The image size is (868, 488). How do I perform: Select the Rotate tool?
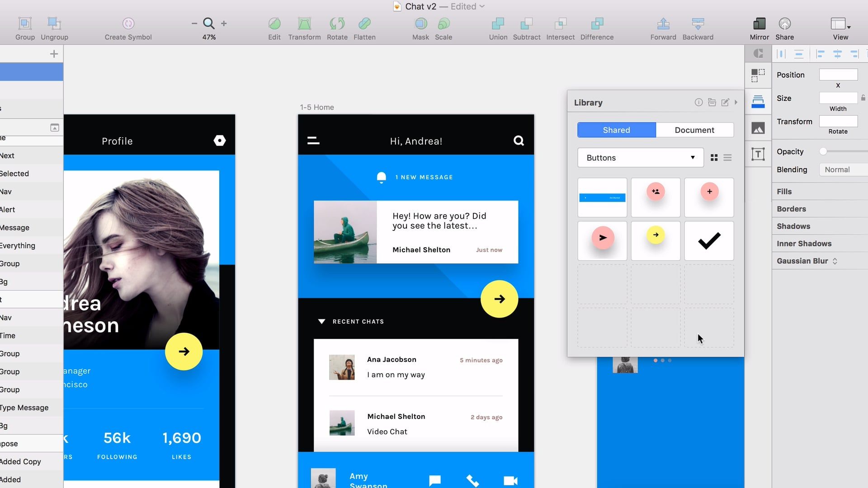click(337, 23)
